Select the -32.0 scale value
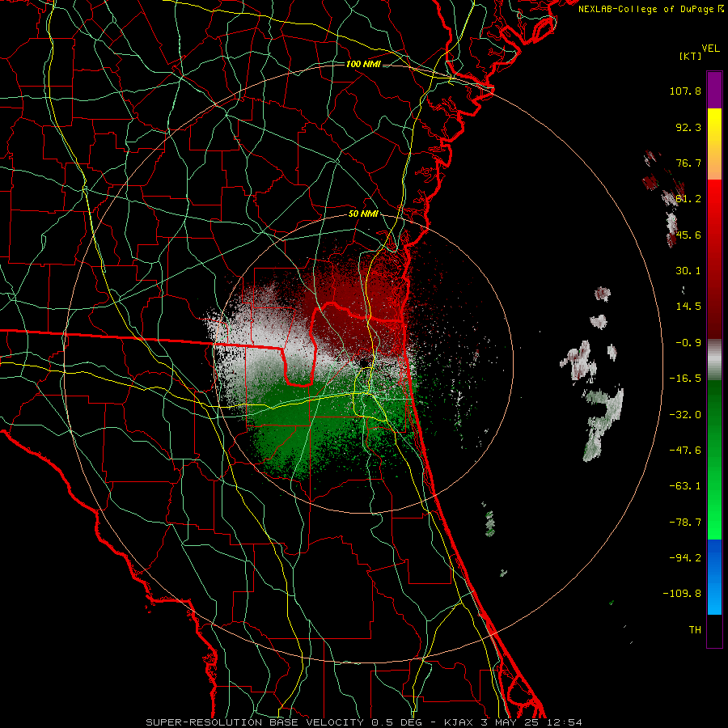This screenshot has width=728, height=728. click(x=685, y=415)
